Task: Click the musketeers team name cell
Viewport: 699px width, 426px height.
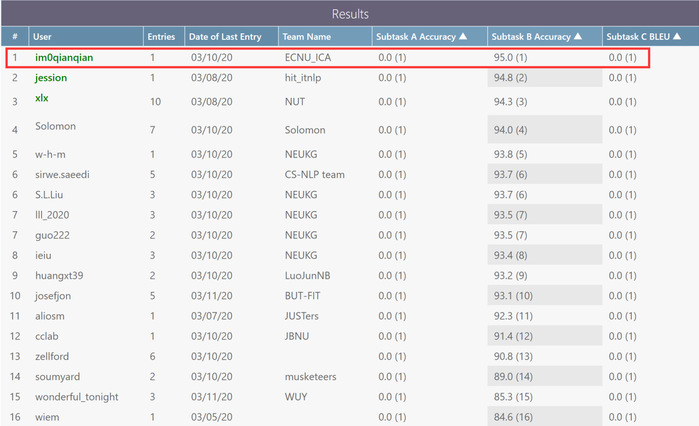Action: point(311,377)
